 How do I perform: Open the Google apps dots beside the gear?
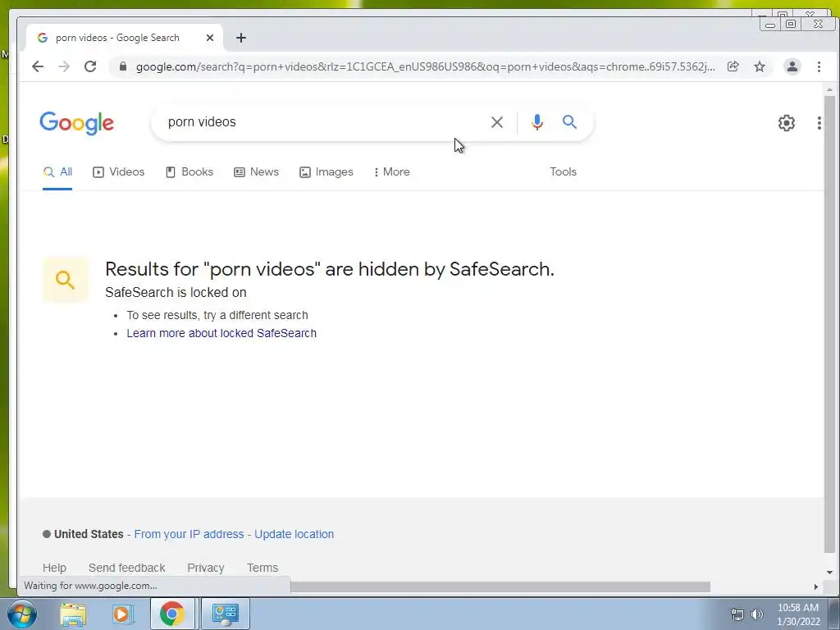(x=819, y=123)
